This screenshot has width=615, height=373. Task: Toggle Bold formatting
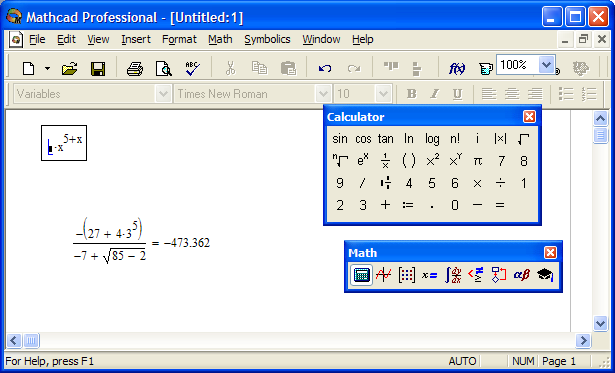click(x=411, y=94)
